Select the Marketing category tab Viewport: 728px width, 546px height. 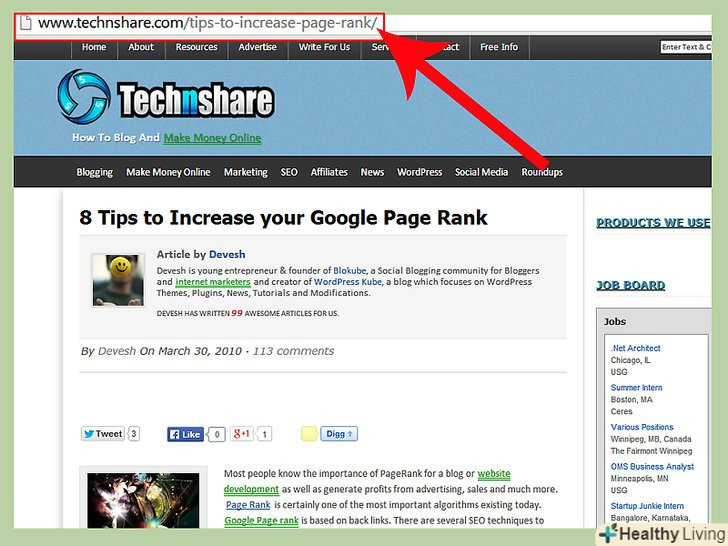pos(246,172)
